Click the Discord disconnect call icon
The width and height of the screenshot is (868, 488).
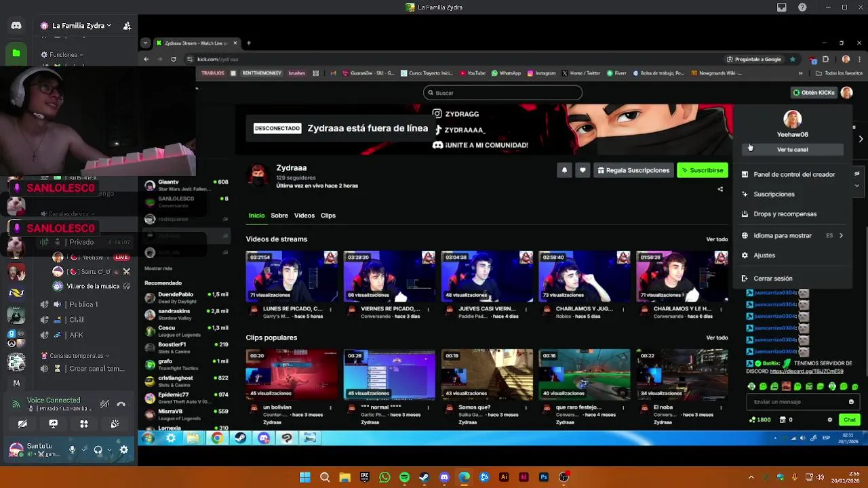121,404
